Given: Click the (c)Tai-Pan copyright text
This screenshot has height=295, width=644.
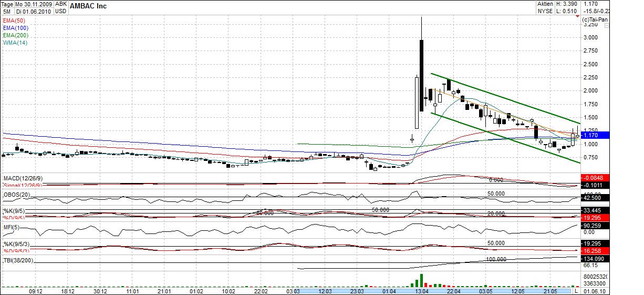Looking at the screenshot, I should pyautogui.click(x=595, y=19).
